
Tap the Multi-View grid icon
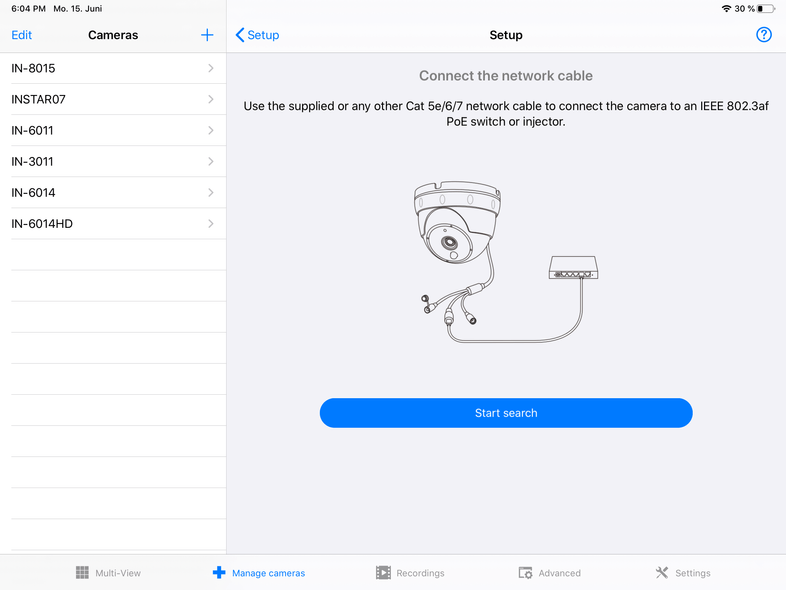(x=82, y=573)
